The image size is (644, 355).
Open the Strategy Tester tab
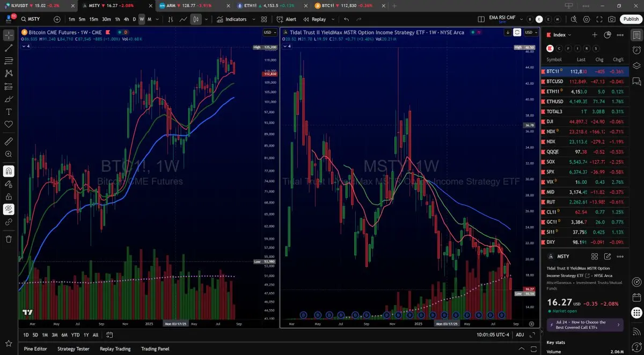[74, 349]
